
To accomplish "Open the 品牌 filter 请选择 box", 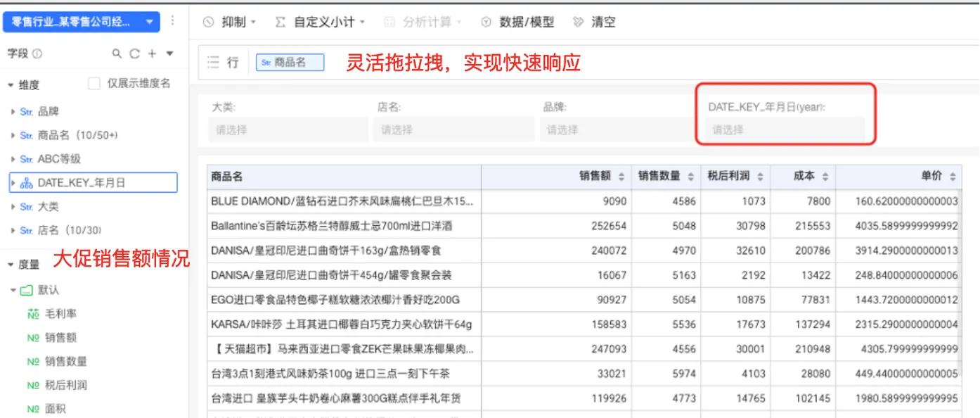I will [619, 129].
